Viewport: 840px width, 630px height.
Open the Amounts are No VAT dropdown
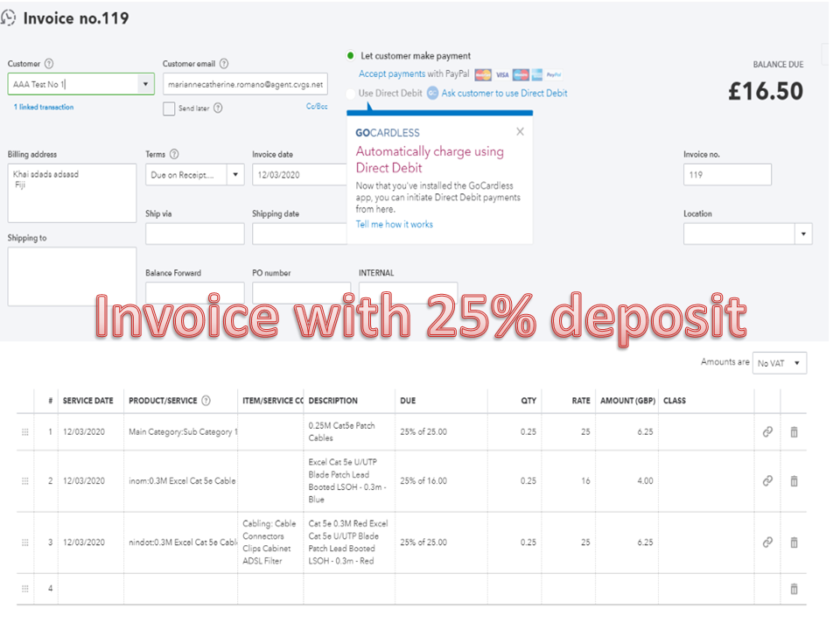point(780,363)
